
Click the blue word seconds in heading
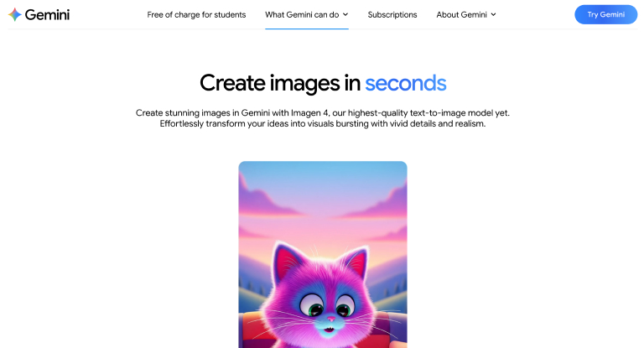405,83
